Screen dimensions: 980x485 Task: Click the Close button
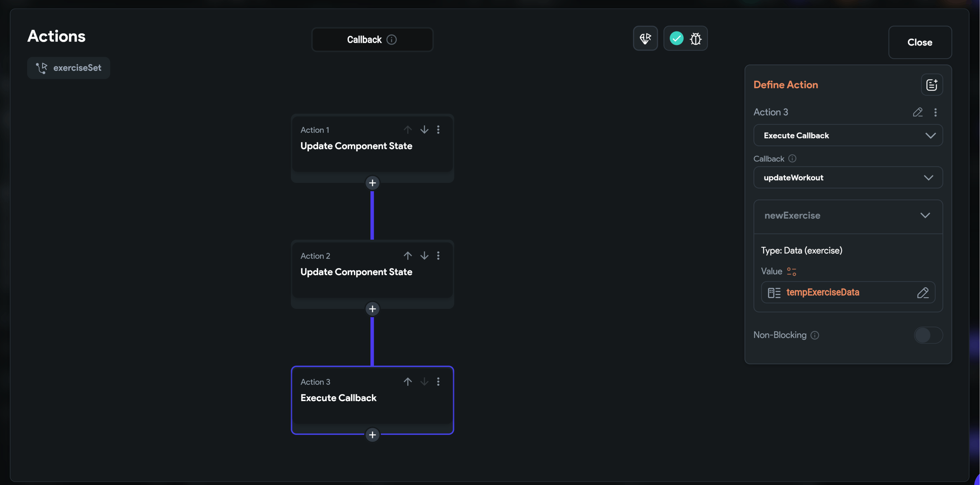[919, 42]
